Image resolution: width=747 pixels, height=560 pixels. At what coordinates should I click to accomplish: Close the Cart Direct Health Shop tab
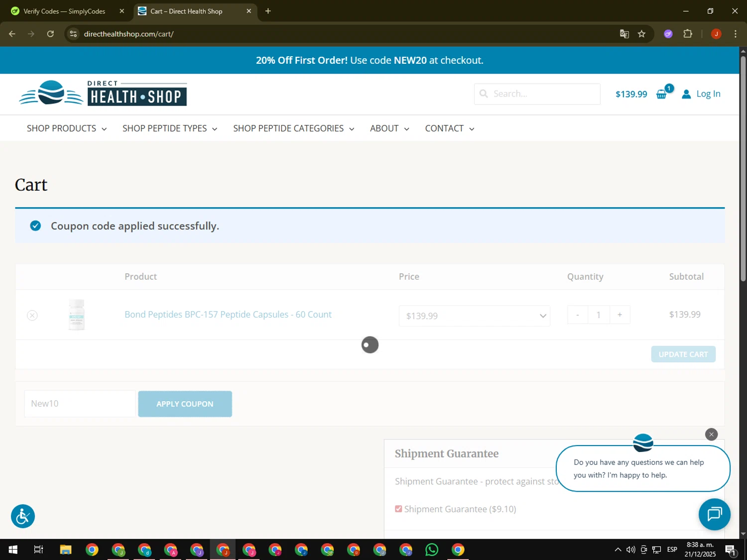[x=249, y=11]
